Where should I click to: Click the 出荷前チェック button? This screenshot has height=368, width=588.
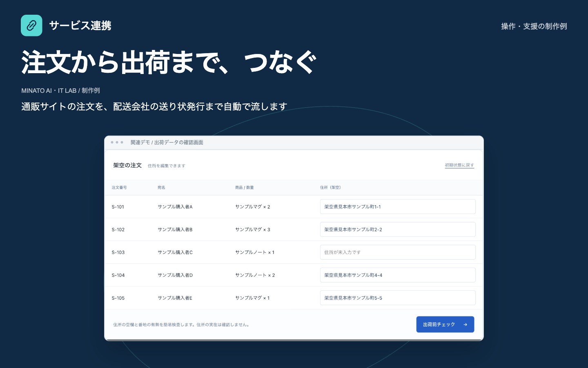(445, 324)
